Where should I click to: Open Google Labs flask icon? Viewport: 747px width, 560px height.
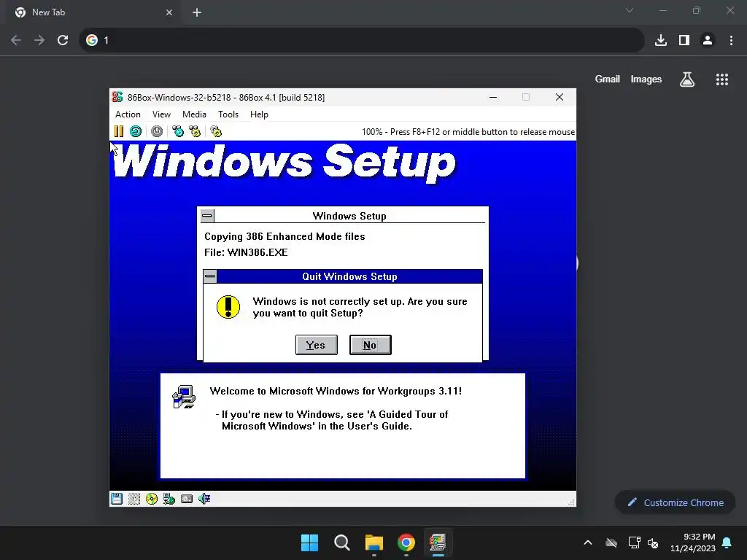pos(687,79)
